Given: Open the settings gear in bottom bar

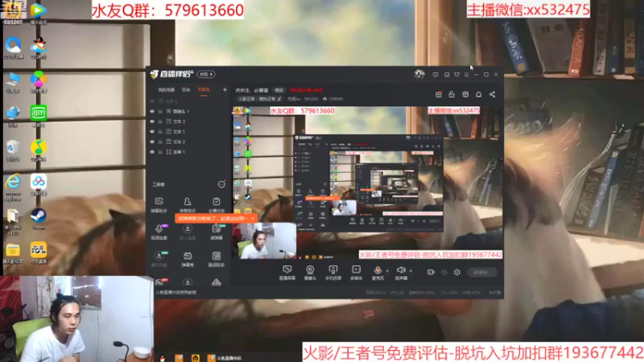Looking at the screenshot, I should click(456, 272).
